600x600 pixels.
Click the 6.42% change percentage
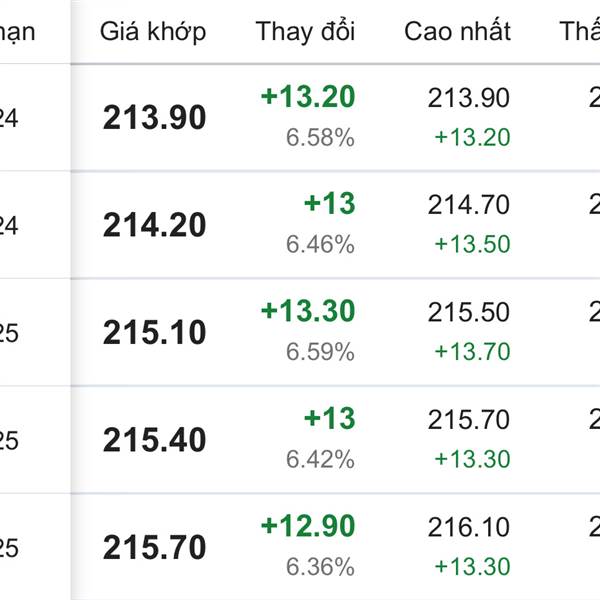tap(320, 459)
